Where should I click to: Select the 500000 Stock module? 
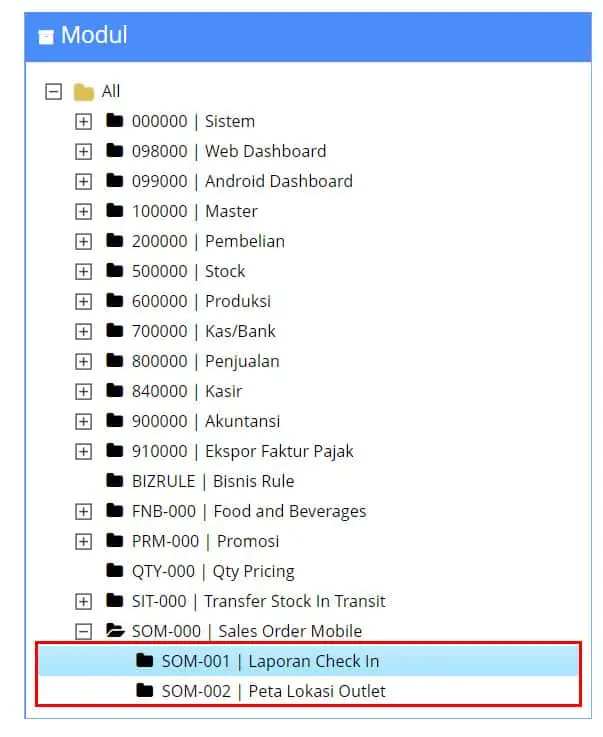point(188,271)
